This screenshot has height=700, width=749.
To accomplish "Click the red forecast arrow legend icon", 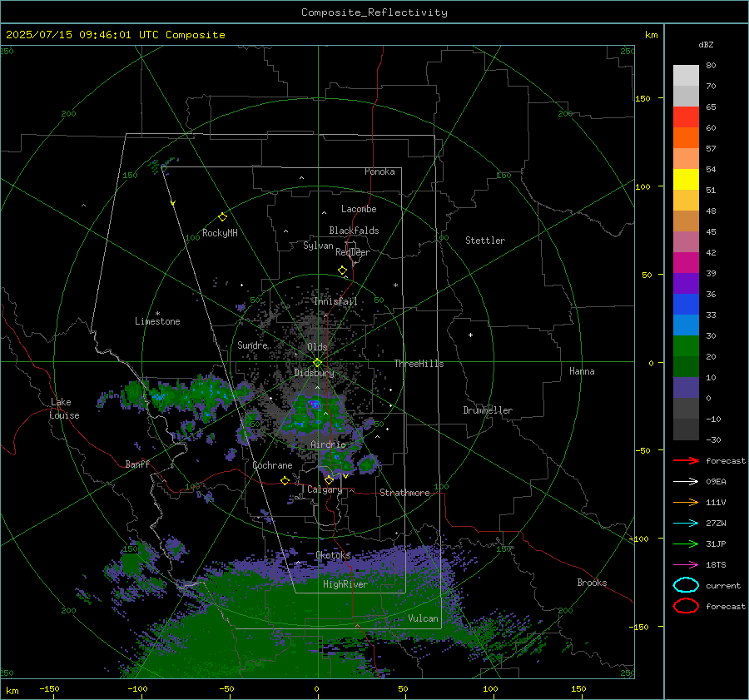I will point(686,460).
